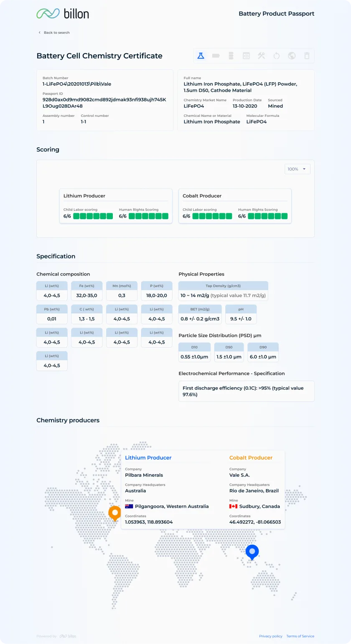Click Rio de Janeiro, Brazil headquarters text
This screenshot has width=351, height=644.
254,491
